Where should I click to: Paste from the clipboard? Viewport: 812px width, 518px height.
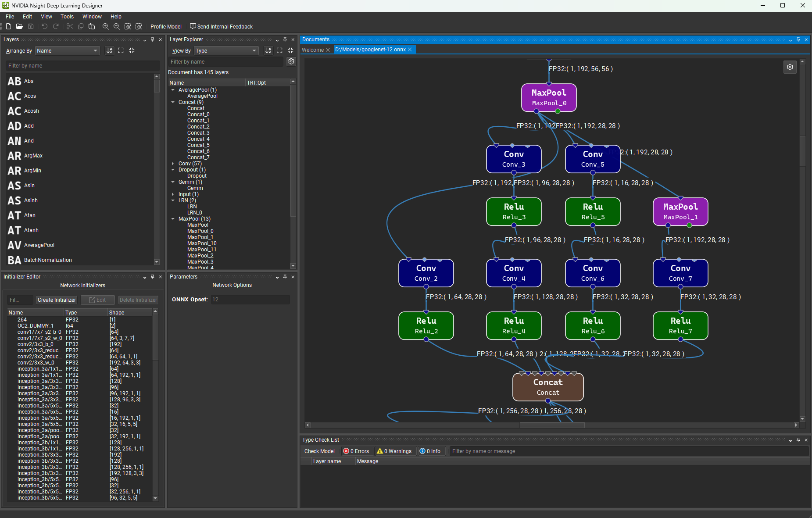coord(92,26)
